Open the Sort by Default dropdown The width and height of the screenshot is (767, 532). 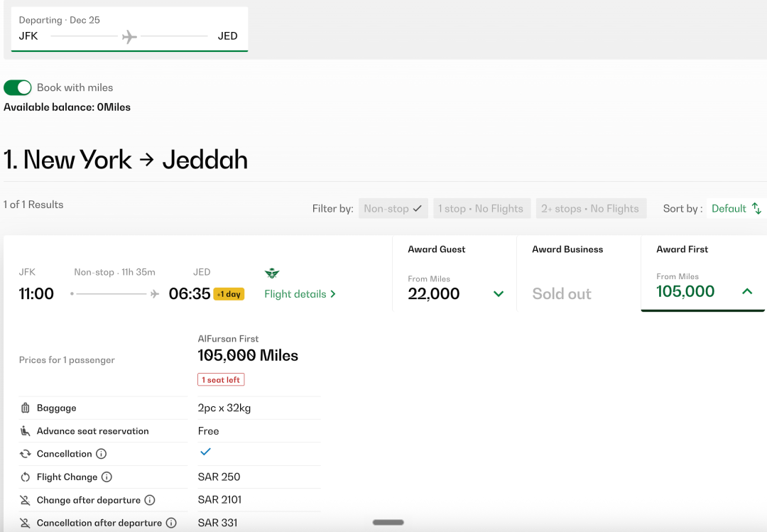(736, 209)
